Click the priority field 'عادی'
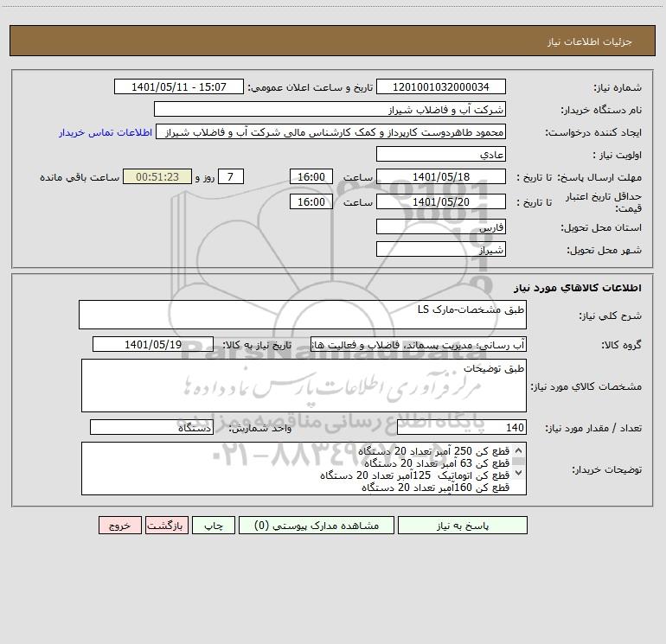The height and width of the screenshot is (644, 666). coord(441,154)
